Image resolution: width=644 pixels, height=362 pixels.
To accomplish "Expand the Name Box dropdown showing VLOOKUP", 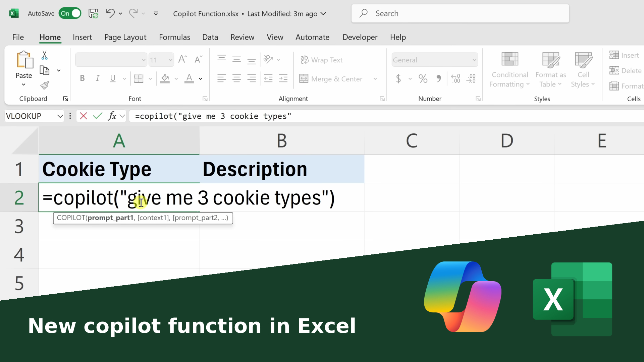I will click(x=60, y=116).
